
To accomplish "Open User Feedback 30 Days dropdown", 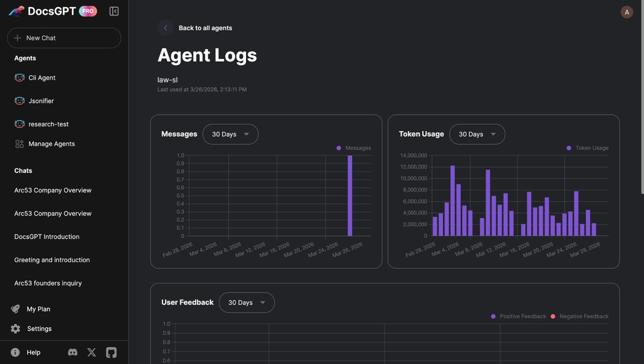I will click(247, 303).
